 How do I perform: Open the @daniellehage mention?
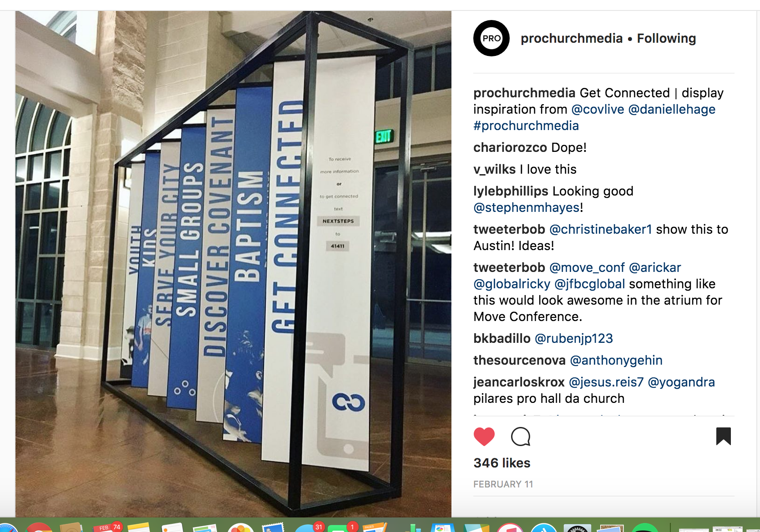pos(672,109)
